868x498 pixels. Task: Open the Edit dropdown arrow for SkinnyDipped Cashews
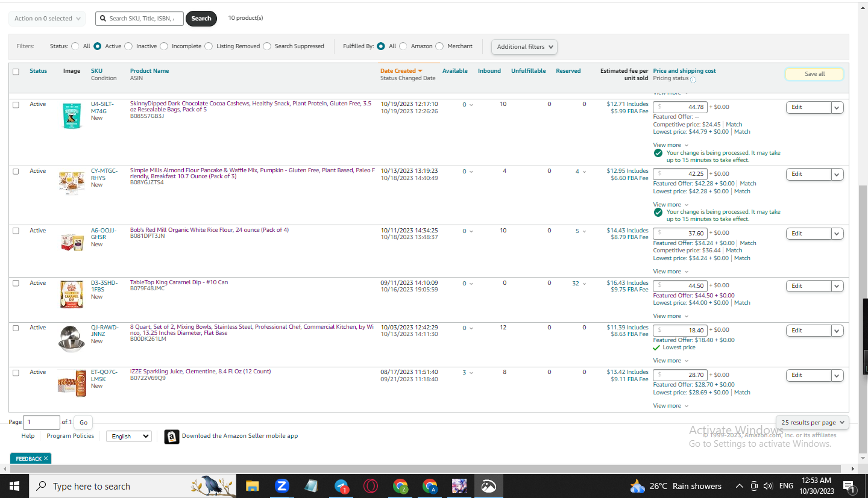[x=837, y=107]
